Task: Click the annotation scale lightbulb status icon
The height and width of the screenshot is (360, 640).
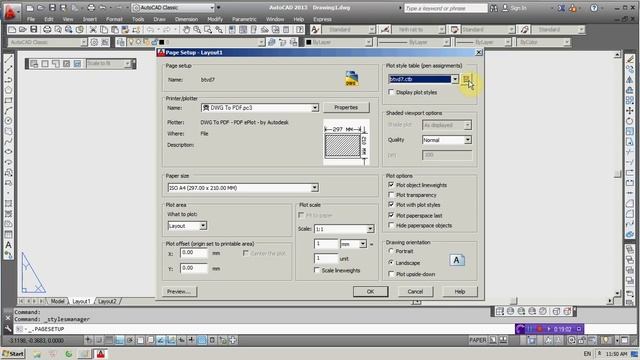Action: click(x=606, y=340)
